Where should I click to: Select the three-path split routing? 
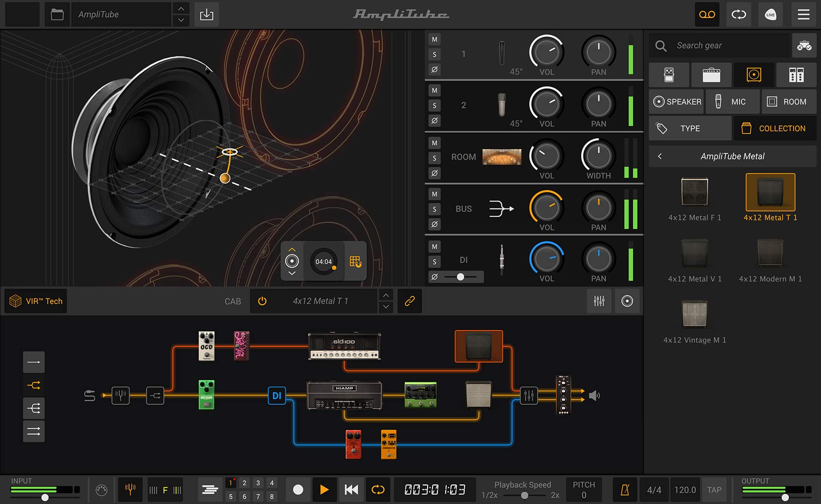pos(34,408)
